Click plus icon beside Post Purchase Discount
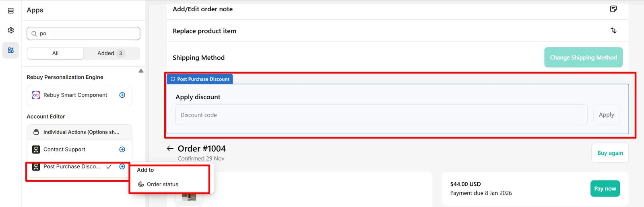This screenshot has height=207, width=644. (x=122, y=166)
